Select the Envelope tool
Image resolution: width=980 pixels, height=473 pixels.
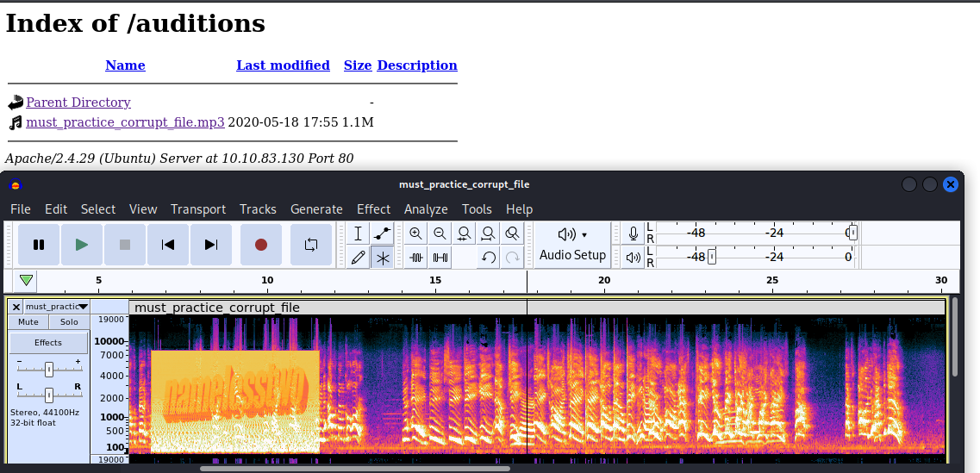[x=383, y=233]
